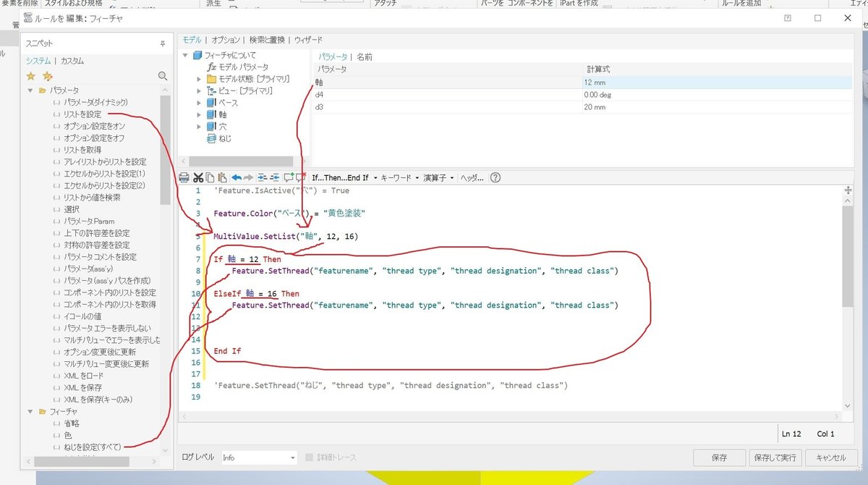The image size is (868, 485).
Task: Collapse the パラメータ snippet folder
Action: click(x=31, y=90)
